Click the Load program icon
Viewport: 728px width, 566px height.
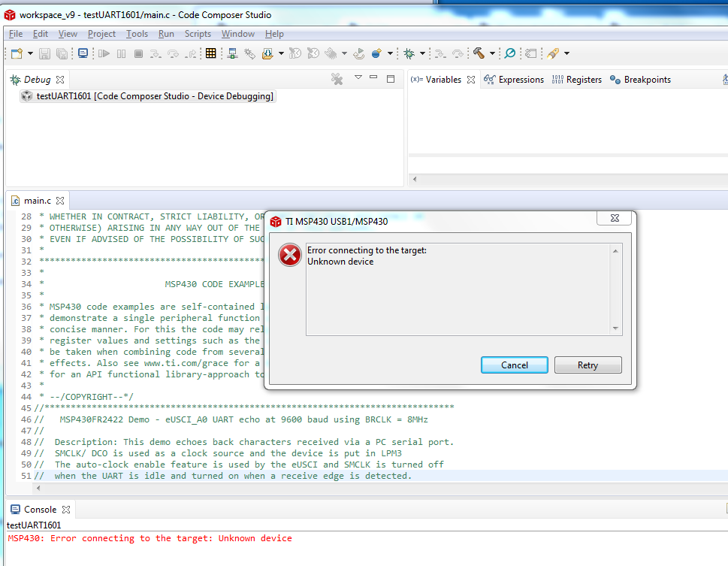(268, 53)
